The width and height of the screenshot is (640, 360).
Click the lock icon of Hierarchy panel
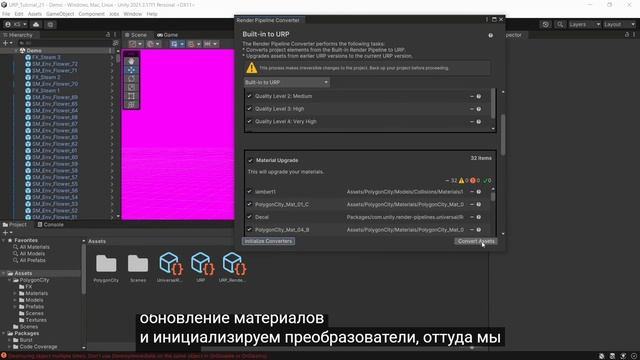click(108, 35)
